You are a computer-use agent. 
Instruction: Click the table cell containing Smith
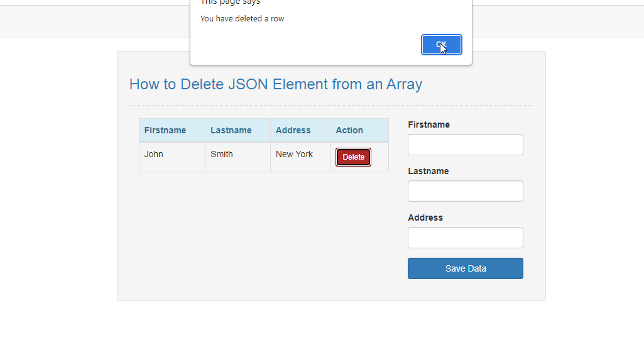click(x=221, y=154)
